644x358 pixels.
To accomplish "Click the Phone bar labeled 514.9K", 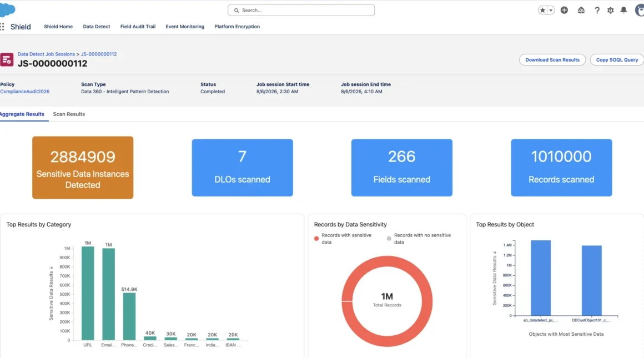I will coord(129,316).
